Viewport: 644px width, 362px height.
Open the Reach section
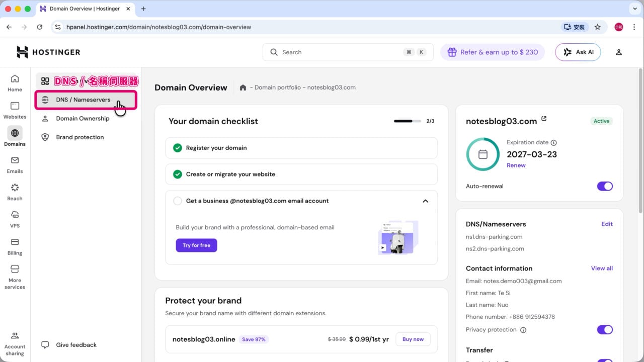click(x=15, y=192)
